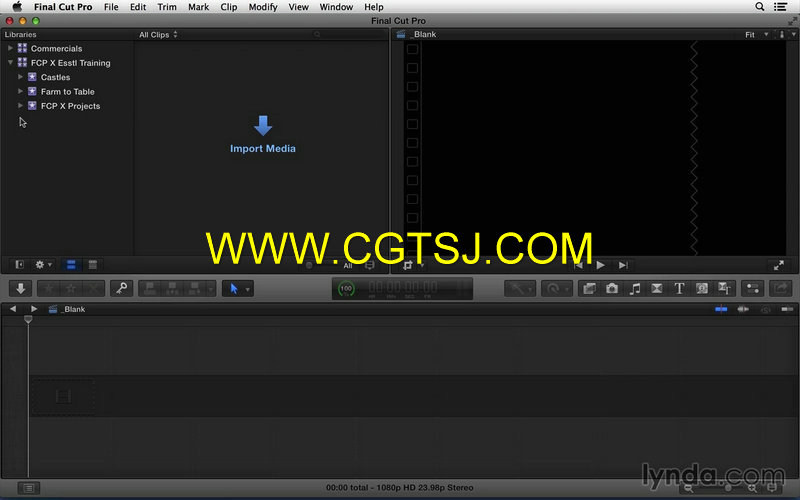The image size is (800, 500).
Task: Toggle audio skimming in timeline
Action: click(743, 309)
